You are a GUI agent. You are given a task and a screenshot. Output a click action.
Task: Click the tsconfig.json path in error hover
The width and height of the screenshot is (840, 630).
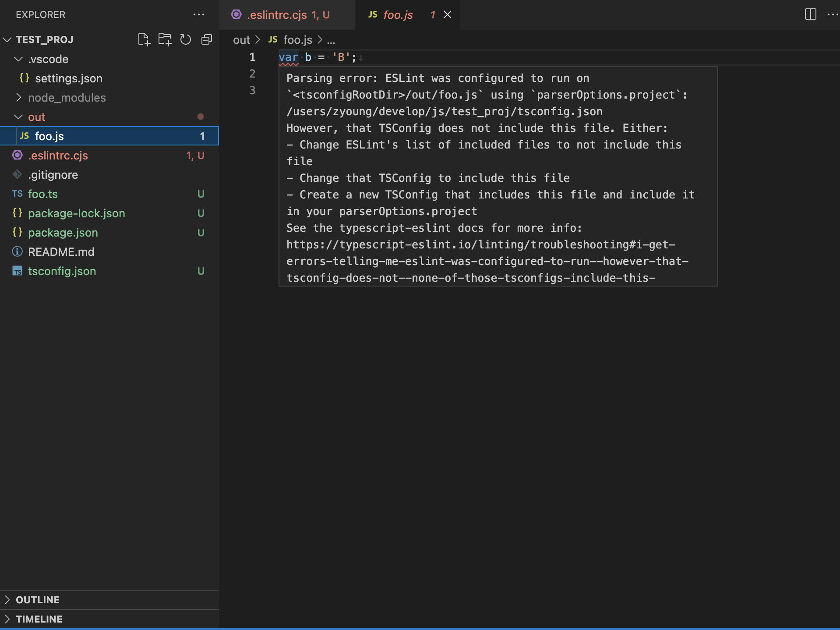(x=445, y=111)
